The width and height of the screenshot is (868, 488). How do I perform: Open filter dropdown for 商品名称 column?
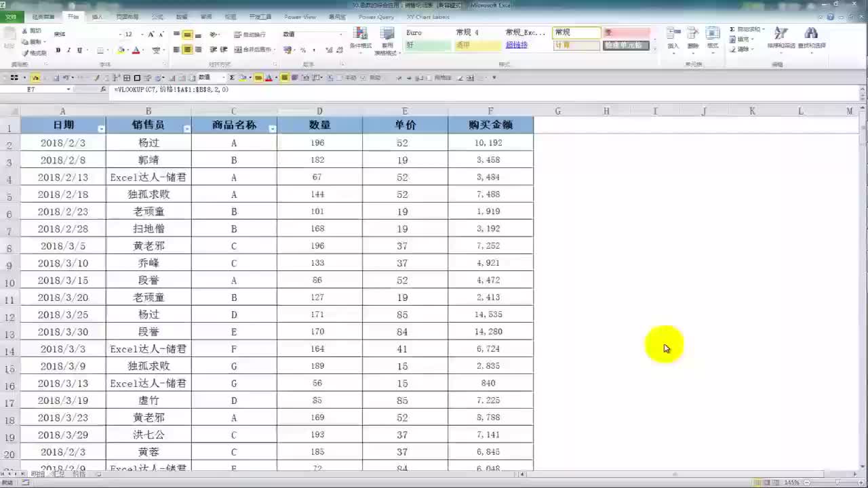pos(272,128)
